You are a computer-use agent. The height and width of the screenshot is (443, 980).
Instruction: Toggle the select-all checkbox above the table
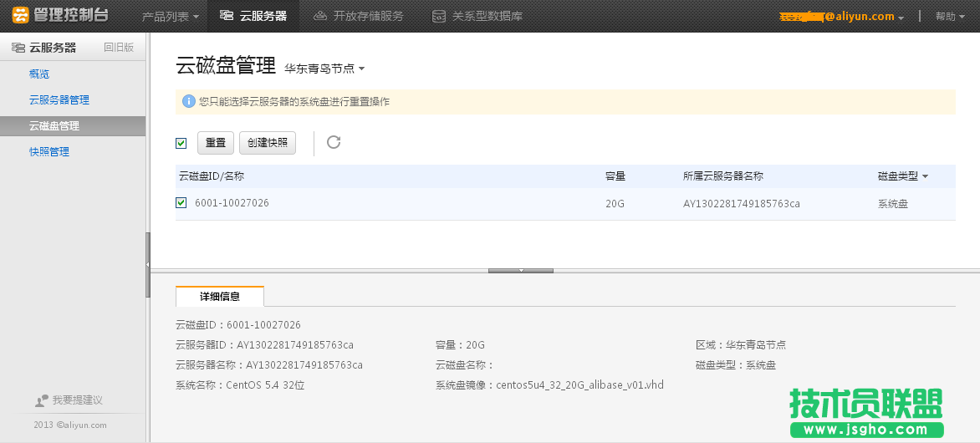[181, 143]
